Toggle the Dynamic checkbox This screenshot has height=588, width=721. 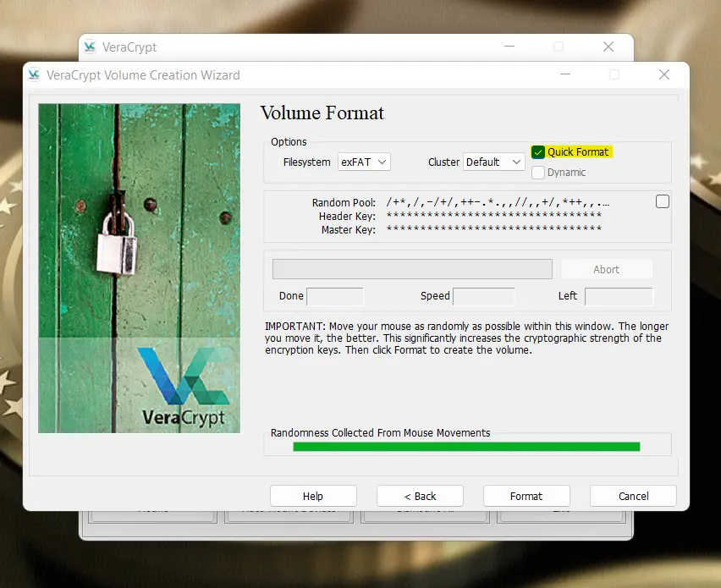tap(537, 173)
